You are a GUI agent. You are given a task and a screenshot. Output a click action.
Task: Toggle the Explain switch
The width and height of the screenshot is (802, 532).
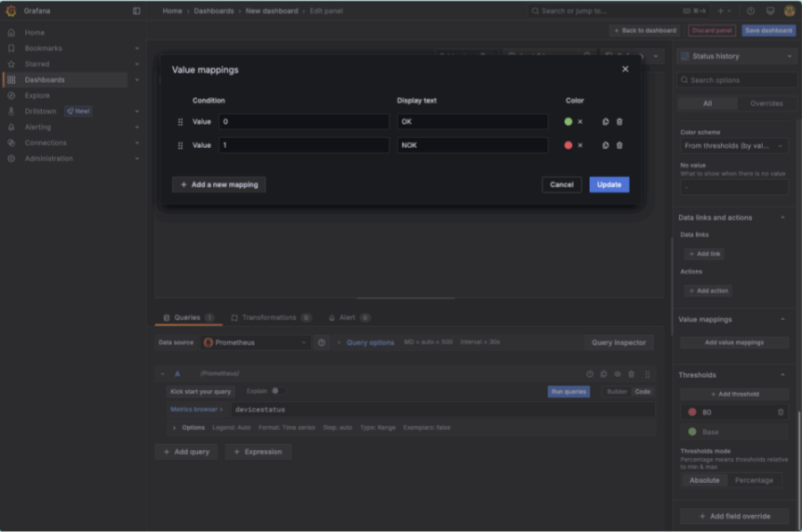(276, 391)
